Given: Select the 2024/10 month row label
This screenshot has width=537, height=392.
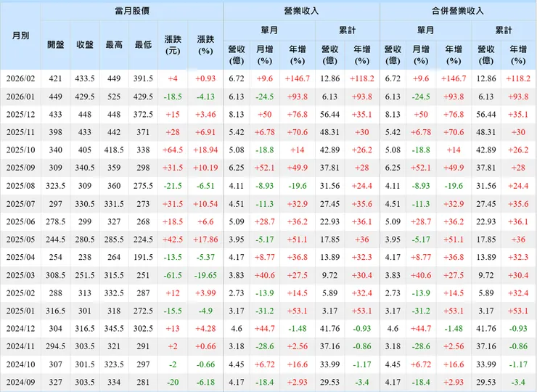Looking at the screenshot, I should coord(20,364).
